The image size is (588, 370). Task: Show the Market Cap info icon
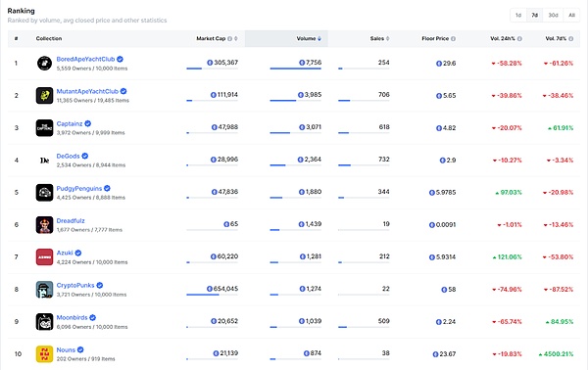(230, 38)
